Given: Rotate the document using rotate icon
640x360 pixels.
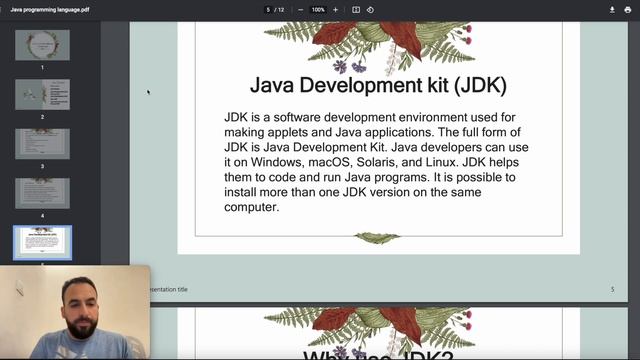Looking at the screenshot, I should pos(370,10).
